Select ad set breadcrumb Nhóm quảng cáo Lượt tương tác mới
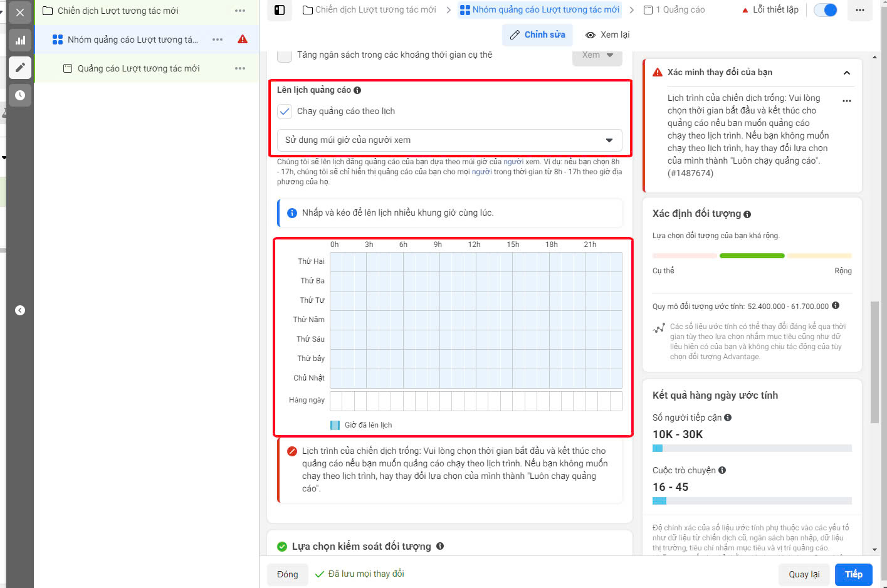Image resolution: width=887 pixels, height=588 pixels. [x=539, y=10]
